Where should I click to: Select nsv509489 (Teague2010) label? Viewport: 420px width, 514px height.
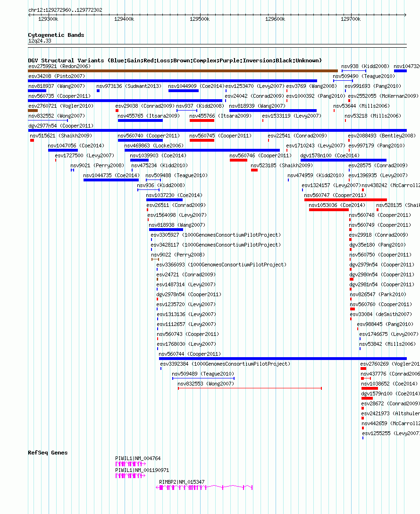pyautogui.click(x=203, y=374)
